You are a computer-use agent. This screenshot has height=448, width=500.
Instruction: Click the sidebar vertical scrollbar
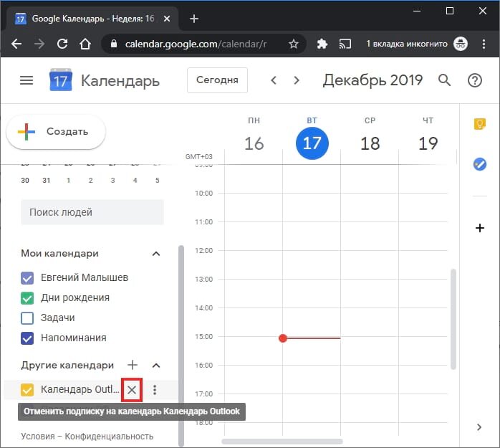click(x=181, y=345)
